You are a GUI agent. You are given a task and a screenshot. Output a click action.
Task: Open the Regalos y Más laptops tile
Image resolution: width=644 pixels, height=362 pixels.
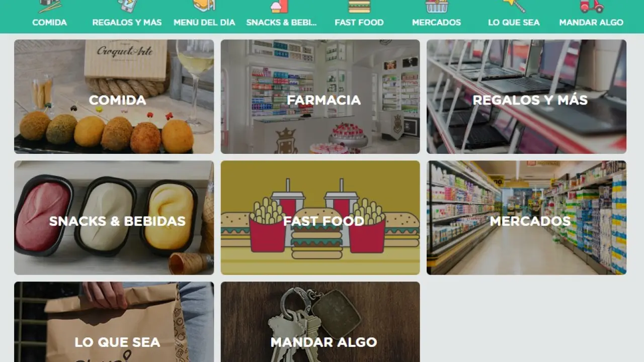click(527, 97)
